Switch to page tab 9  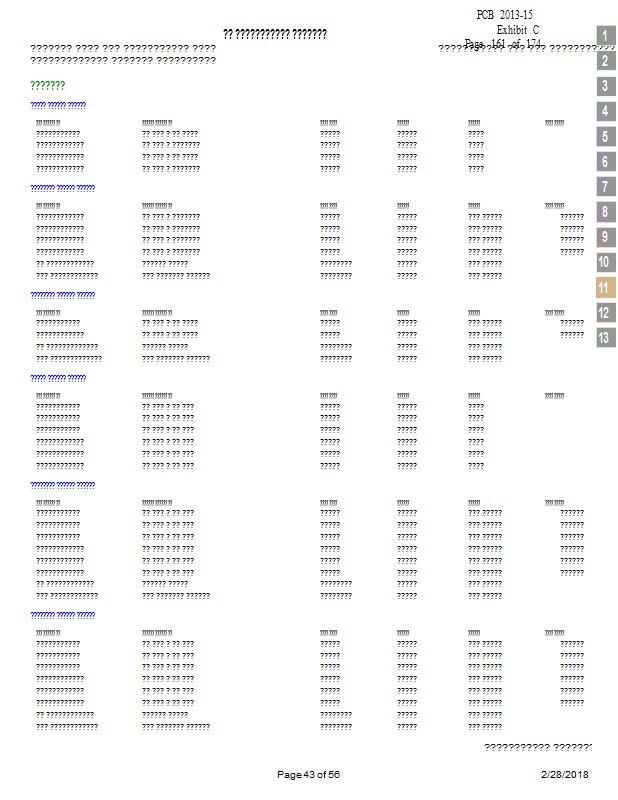pos(605,237)
